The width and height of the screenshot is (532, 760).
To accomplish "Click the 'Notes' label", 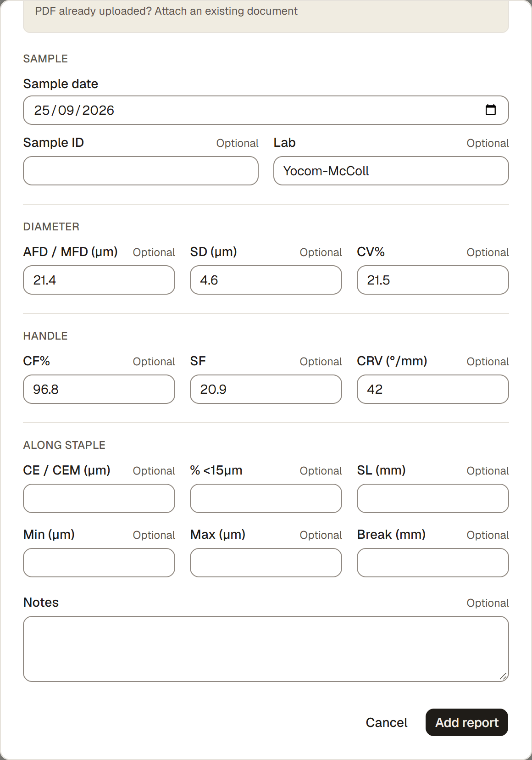I will (41, 603).
